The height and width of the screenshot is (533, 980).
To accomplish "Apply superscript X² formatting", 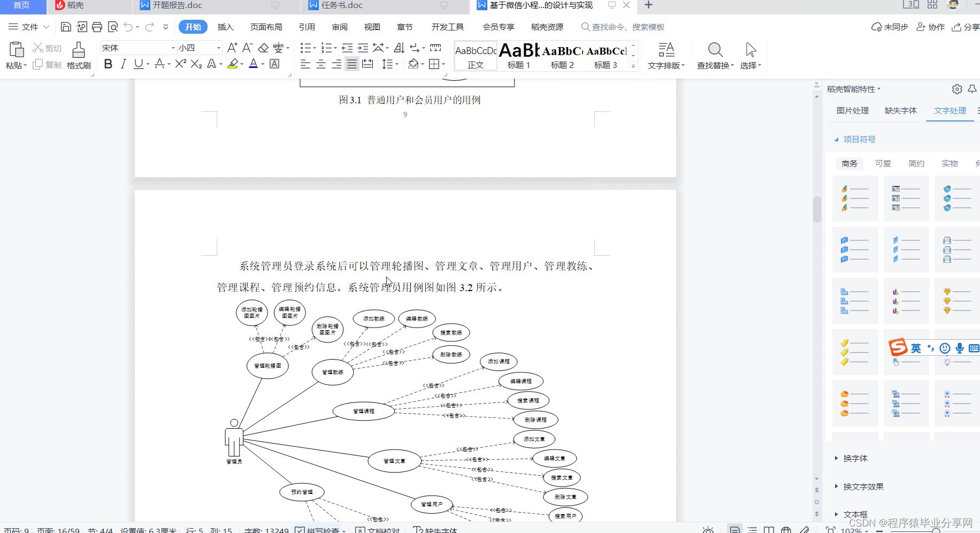I will [x=180, y=64].
